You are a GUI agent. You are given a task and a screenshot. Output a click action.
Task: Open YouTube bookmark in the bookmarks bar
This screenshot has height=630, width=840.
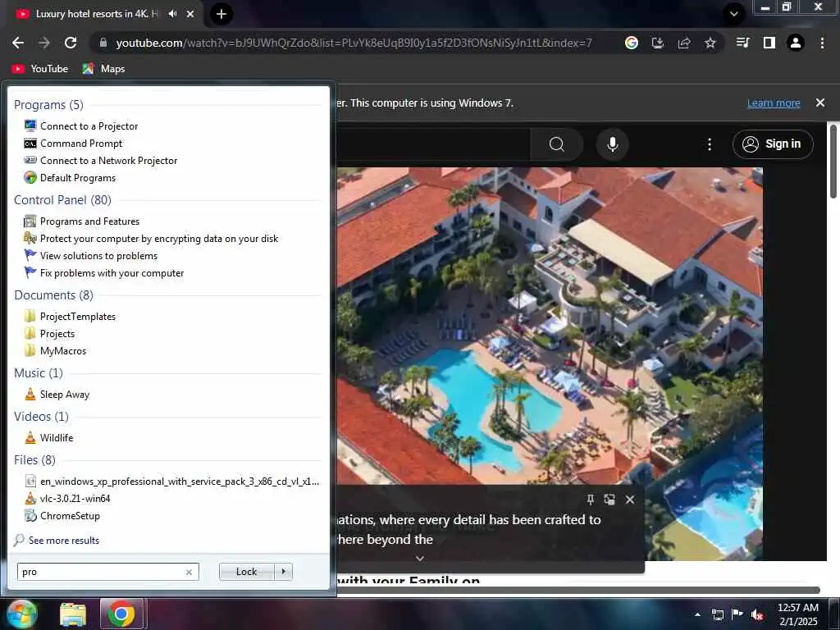coord(40,69)
